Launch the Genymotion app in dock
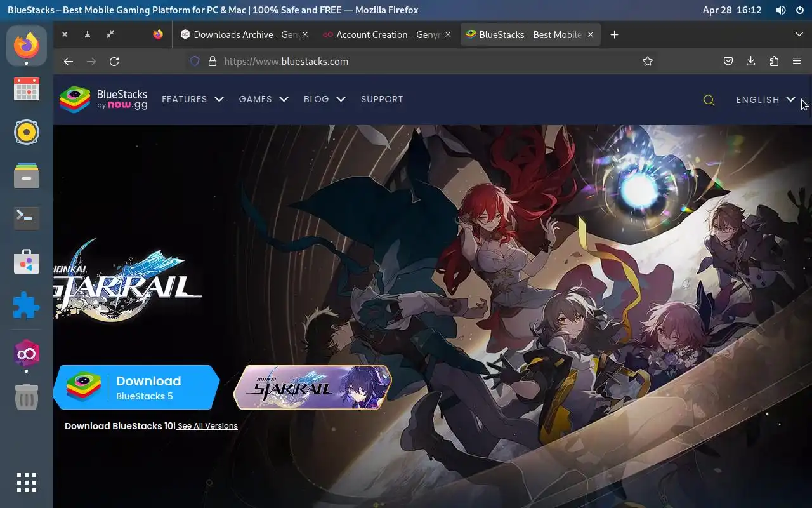The width and height of the screenshot is (812, 508). (x=27, y=354)
